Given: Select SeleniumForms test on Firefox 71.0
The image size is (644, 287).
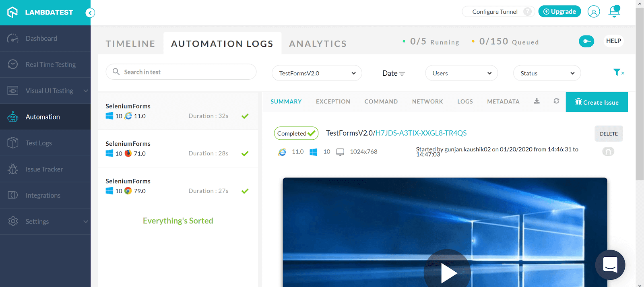Looking at the screenshot, I should coord(178,149).
